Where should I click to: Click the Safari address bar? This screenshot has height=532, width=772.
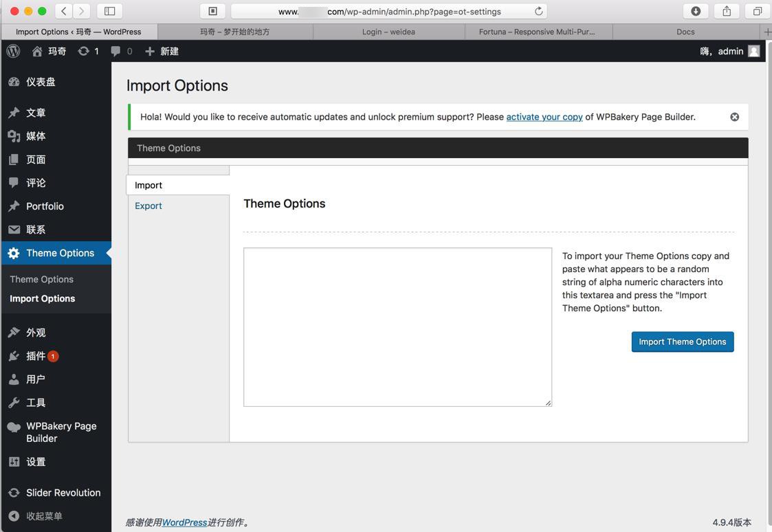(x=389, y=11)
